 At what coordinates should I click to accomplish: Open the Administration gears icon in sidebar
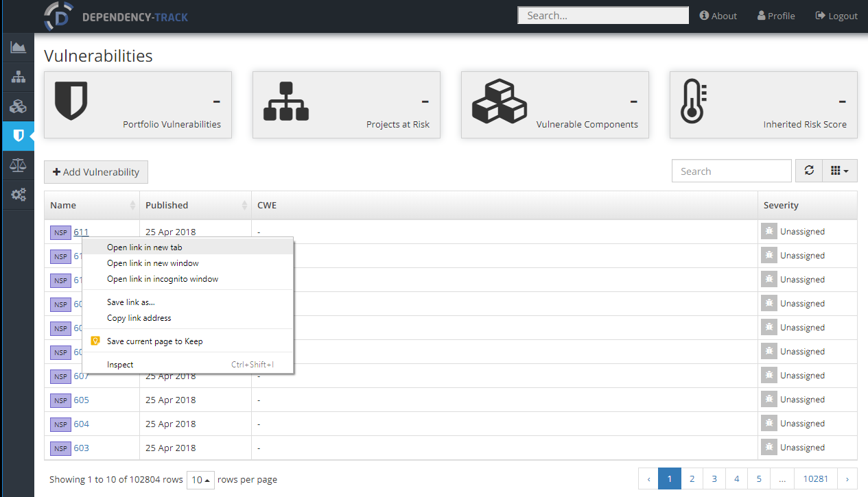point(18,195)
